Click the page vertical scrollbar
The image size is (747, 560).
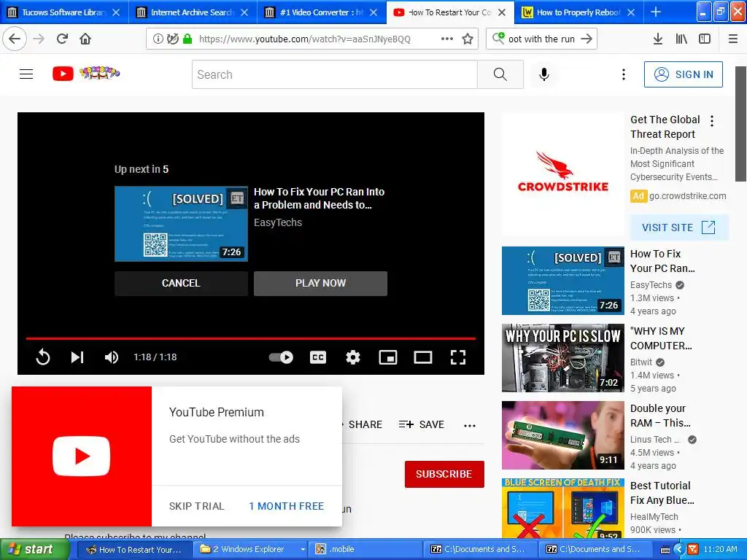click(740, 124)
